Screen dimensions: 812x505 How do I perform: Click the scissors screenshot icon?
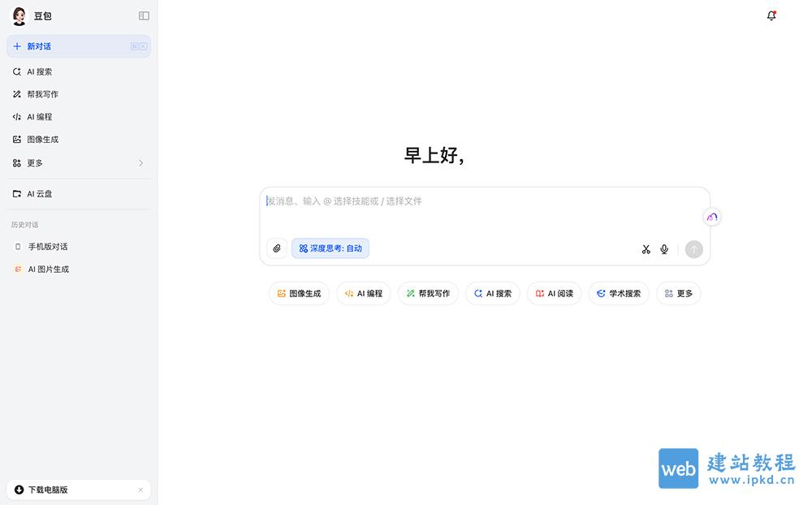pyautogui.click(x=646, y=249)
